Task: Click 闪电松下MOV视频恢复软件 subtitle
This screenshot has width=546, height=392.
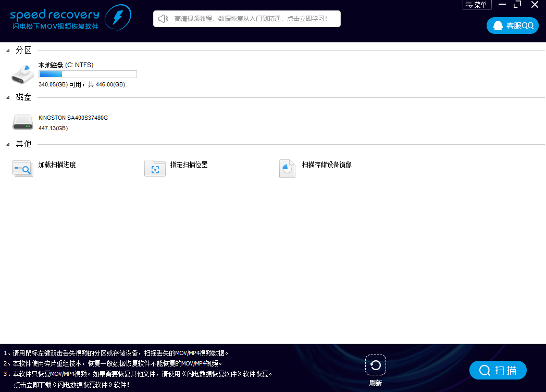Action: tap(56, 27)
